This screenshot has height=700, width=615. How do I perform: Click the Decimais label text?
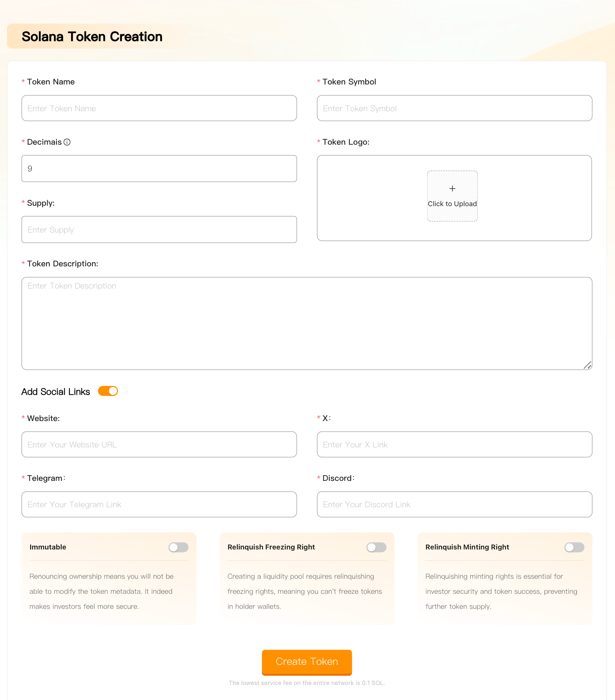pyautogui.click(x=44, y=142)
